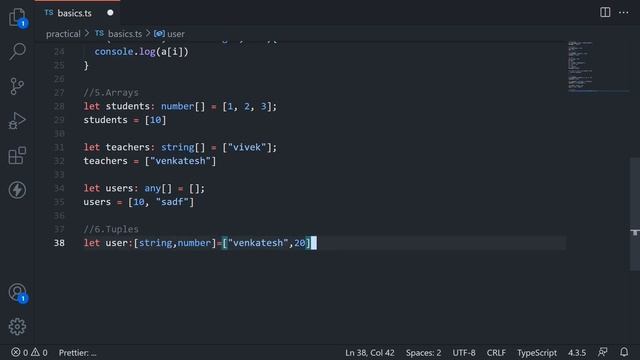The image size is (640, 360).
Task: Open the Accounts menu
Action: coord(17,292)
